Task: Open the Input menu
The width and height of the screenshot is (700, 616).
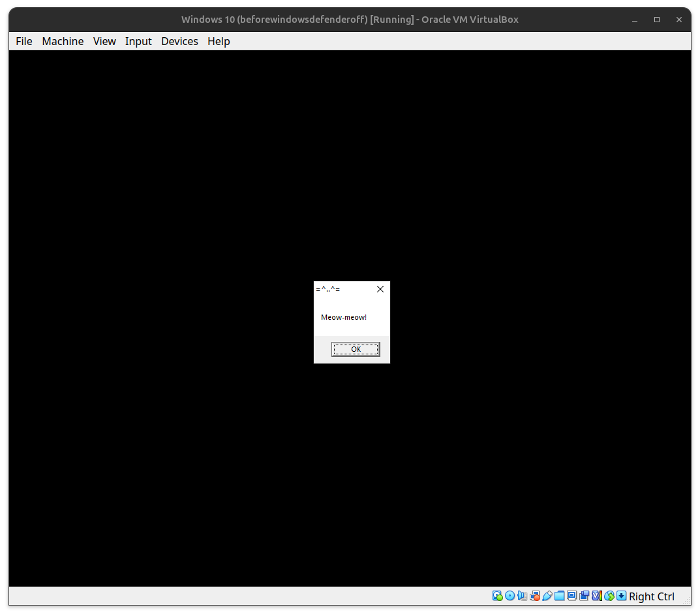Action: [138, 41]
